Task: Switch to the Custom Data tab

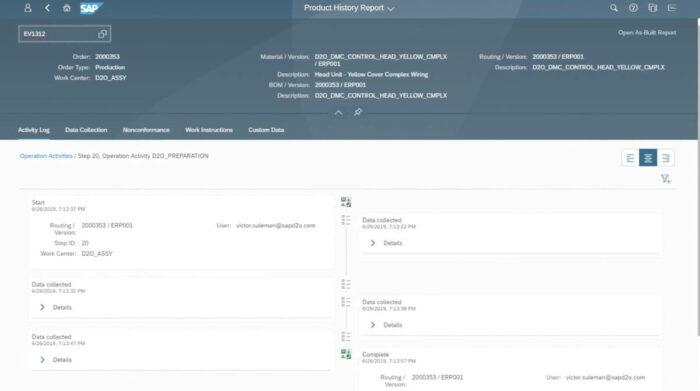Action: pyautogui.click(x=266, y=130)
